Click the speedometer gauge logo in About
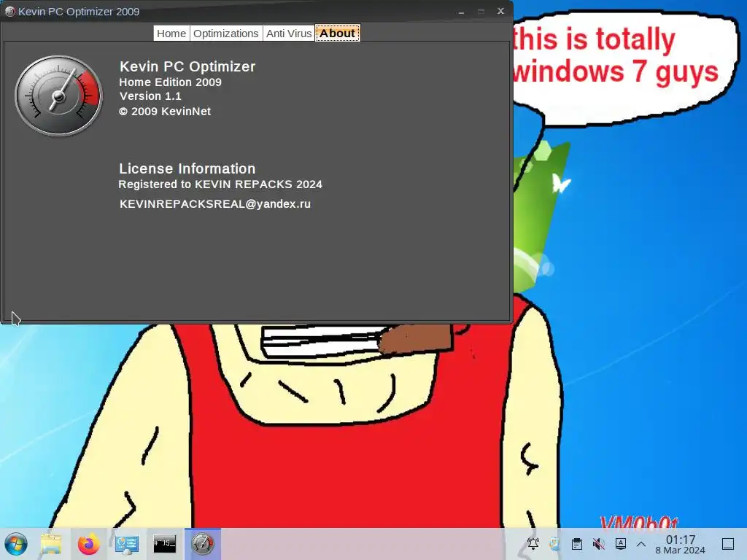 pos(58,96)
